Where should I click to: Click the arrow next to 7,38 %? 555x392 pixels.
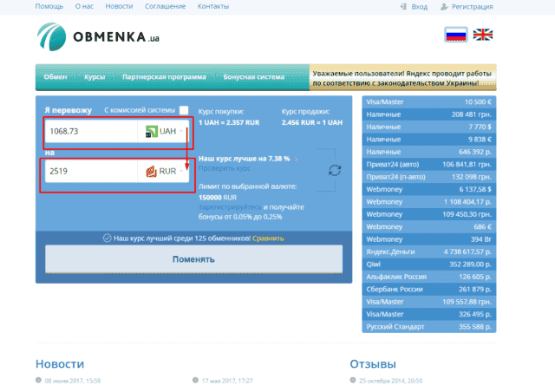click(x=297, y=159)
